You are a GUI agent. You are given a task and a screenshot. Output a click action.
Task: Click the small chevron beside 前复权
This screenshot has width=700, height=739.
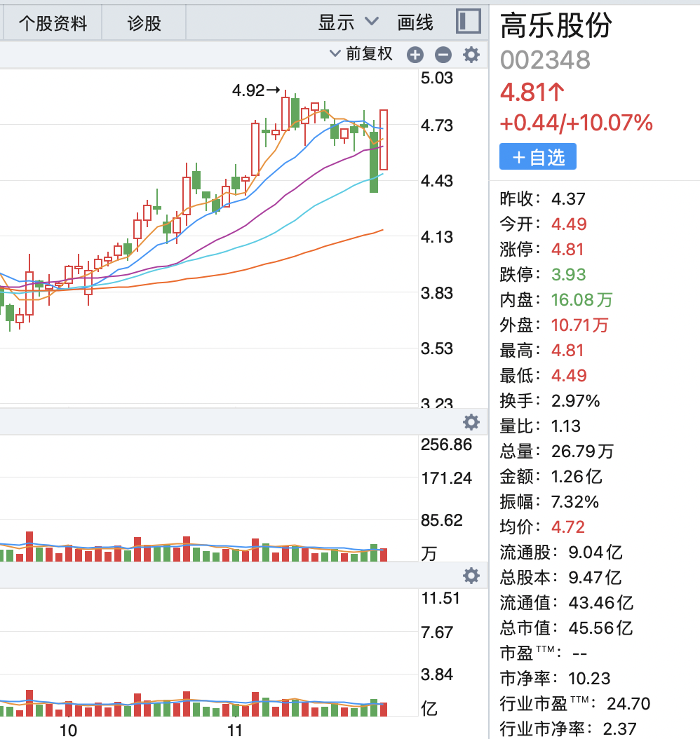coord(335,54)
